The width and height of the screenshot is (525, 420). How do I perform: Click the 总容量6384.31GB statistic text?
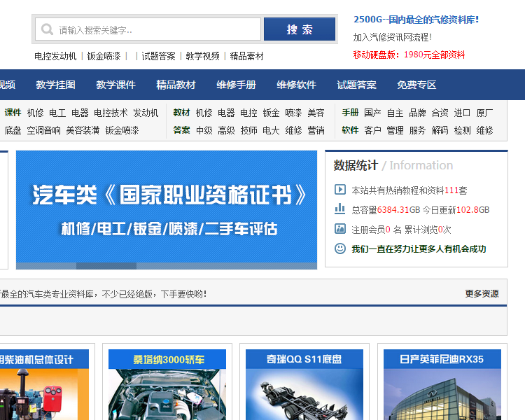[386, 210]
